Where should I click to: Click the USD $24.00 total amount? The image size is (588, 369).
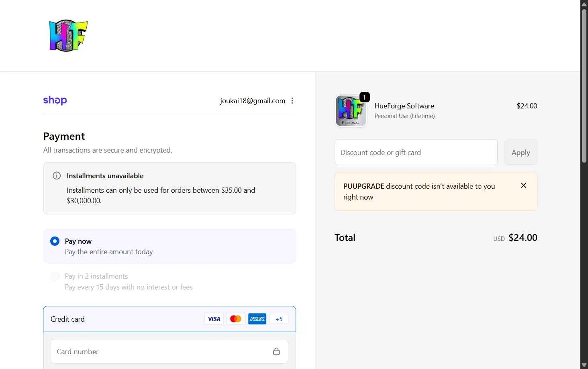tap(515, 238)
